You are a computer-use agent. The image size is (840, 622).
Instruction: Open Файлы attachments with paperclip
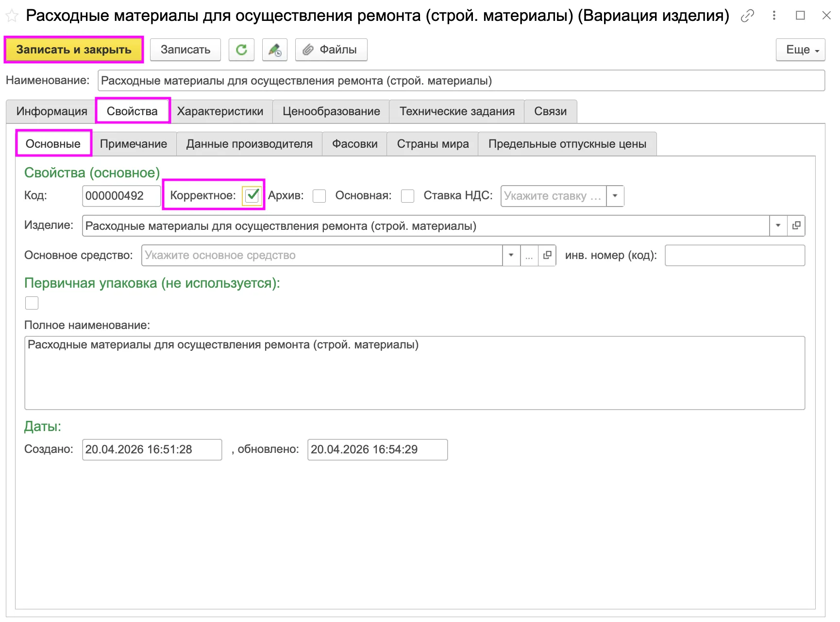click(x=331, y=50)
